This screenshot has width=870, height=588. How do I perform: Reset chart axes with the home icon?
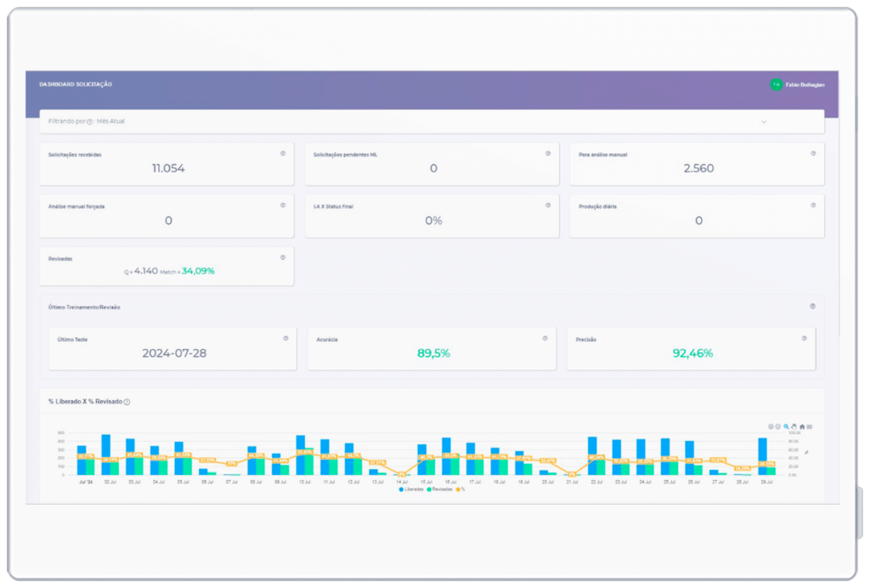pos(802,426)
